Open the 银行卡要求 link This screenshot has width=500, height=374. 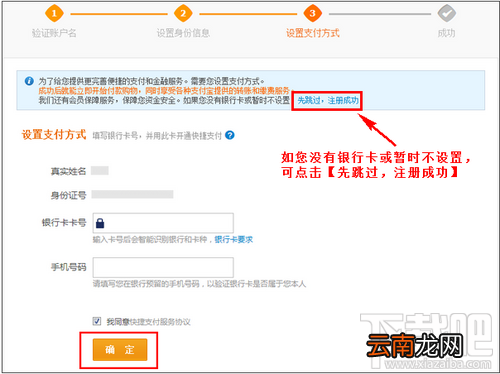(234, 239)
